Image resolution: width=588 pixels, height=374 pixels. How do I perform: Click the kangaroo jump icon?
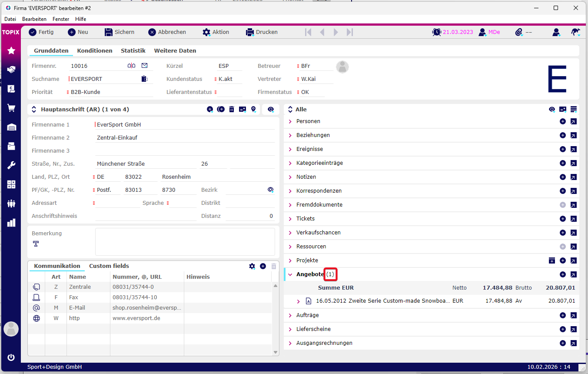tap(575, 32)
